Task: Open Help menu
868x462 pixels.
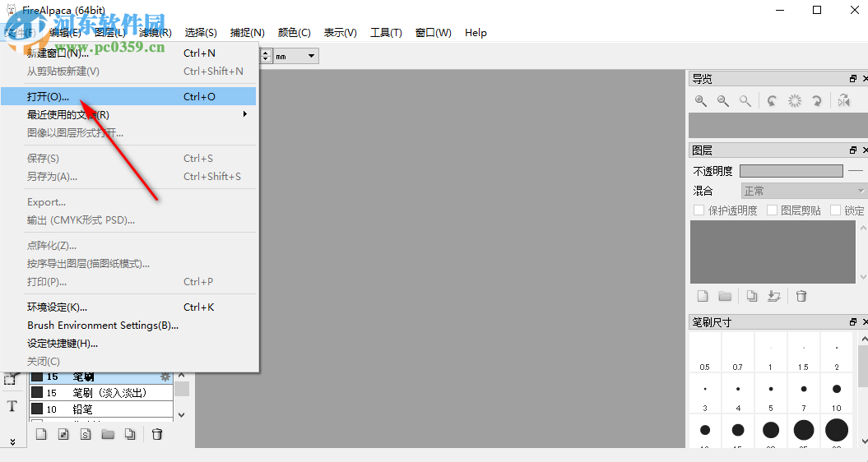Action: click(x=476, y=33)
